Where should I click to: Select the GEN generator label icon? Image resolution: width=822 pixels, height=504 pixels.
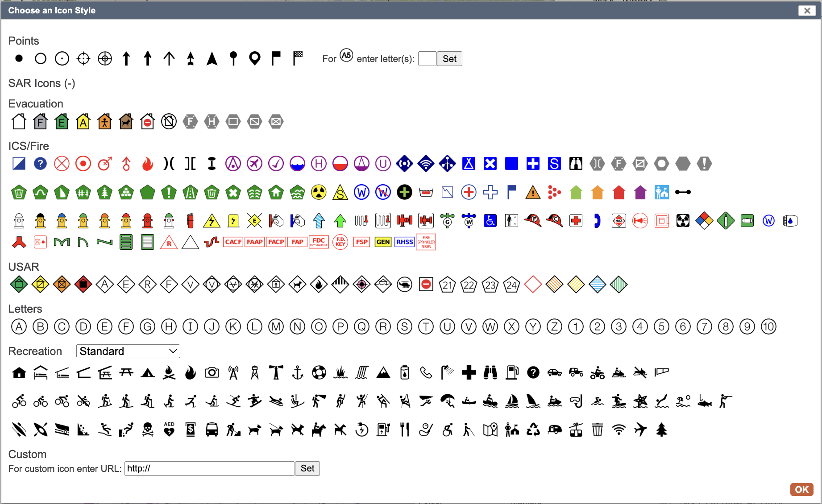[383, 242]
